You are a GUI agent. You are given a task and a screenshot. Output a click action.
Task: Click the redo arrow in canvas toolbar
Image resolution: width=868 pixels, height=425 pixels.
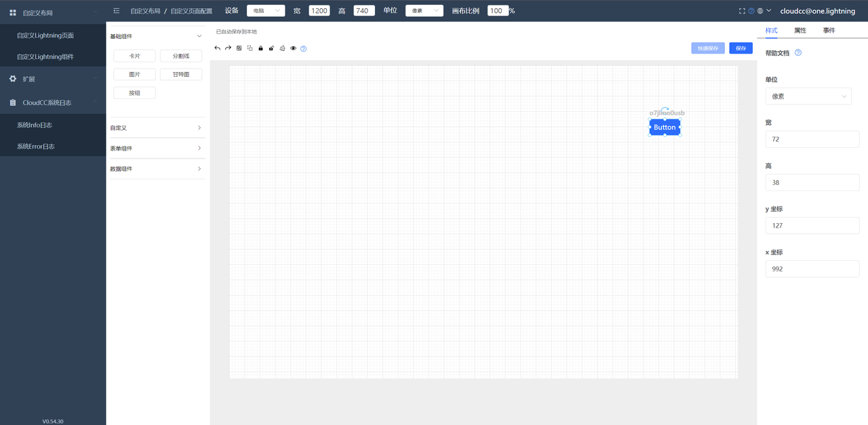[x=228, y=48]
